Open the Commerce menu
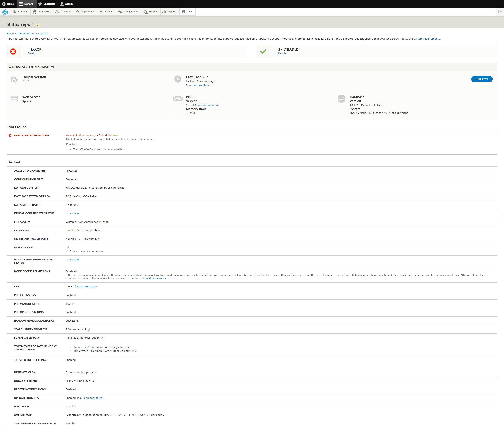 (41, 12)
